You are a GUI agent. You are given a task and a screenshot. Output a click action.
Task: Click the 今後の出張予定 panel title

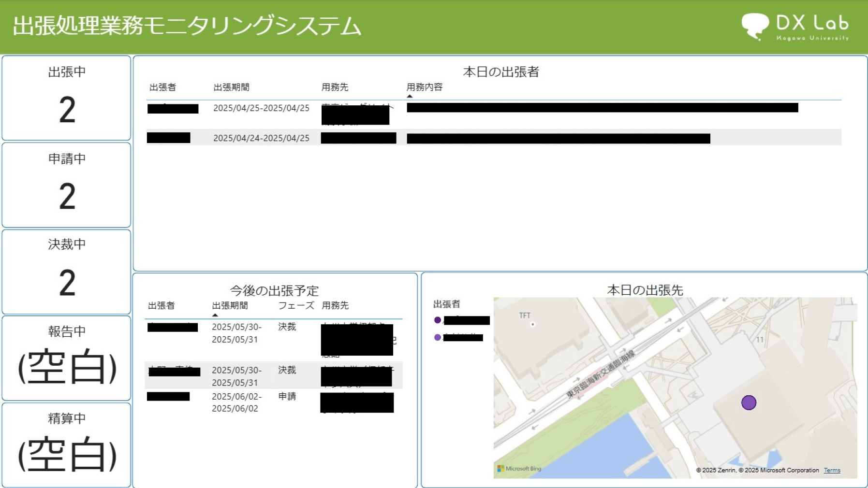274,291
